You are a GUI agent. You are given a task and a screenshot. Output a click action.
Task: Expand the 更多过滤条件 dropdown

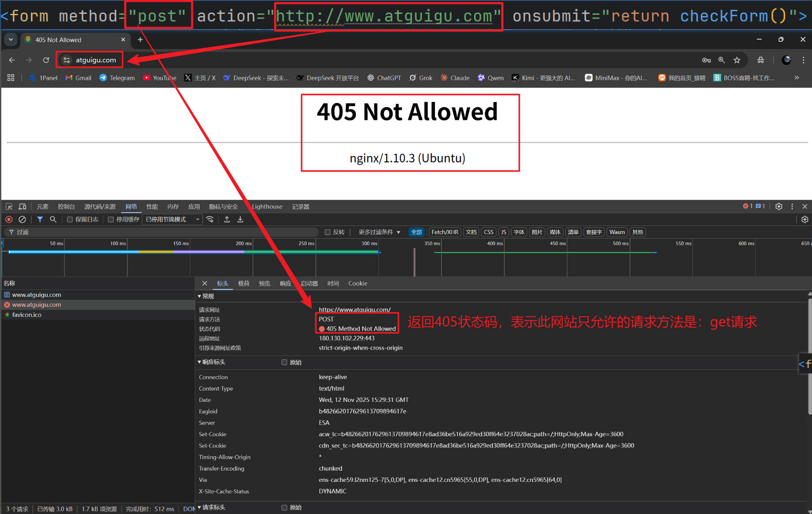tap(379, 232)
